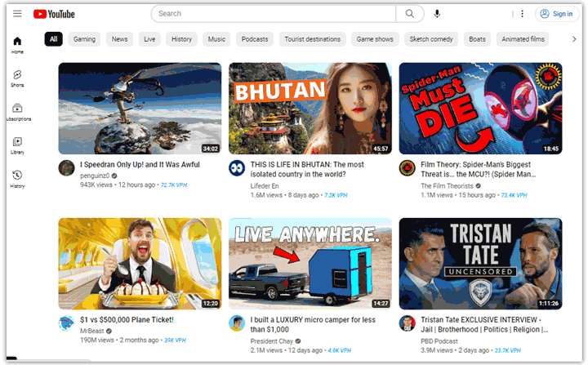Image resolution: width=588 pixels, height=365 pixels.
Task: Activate voice search microphone
Action: [x=437, y=14]
